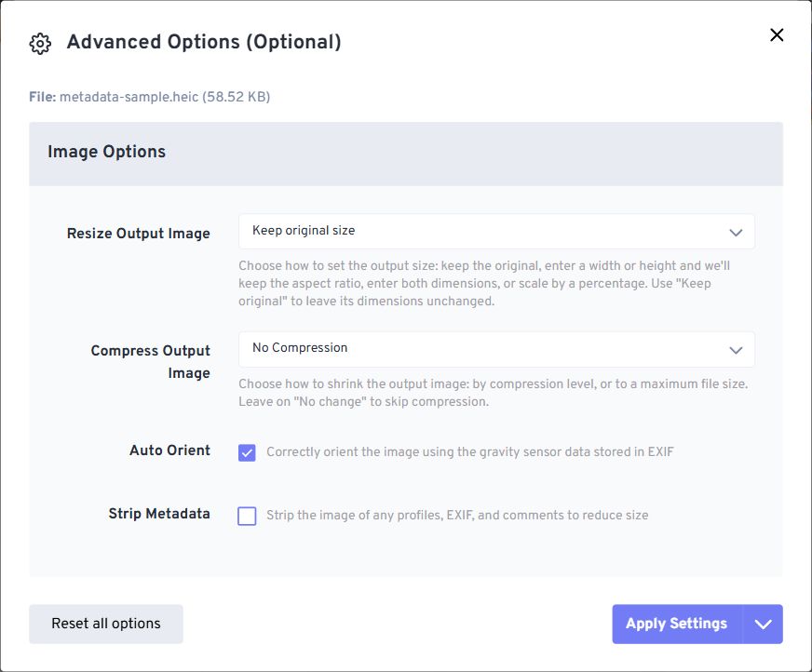Click chevron arrow in Compress Output Image field
This screenshot has height=672, width=812.
click(x=736, y=351)
